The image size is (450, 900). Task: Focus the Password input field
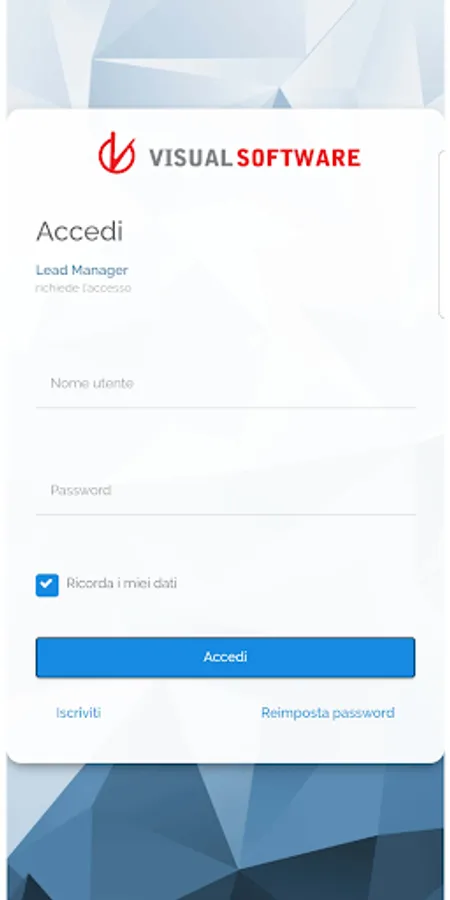pos(226,490)
